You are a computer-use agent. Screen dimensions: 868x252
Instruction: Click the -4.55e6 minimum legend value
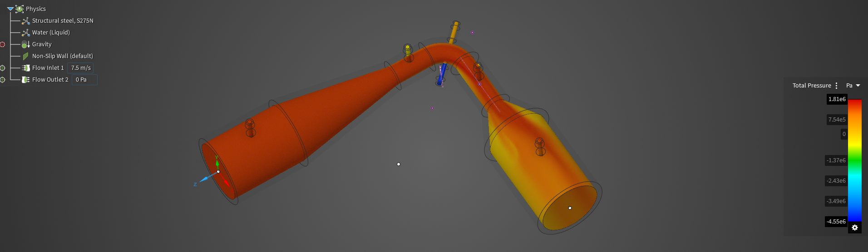tap(836, 222)
